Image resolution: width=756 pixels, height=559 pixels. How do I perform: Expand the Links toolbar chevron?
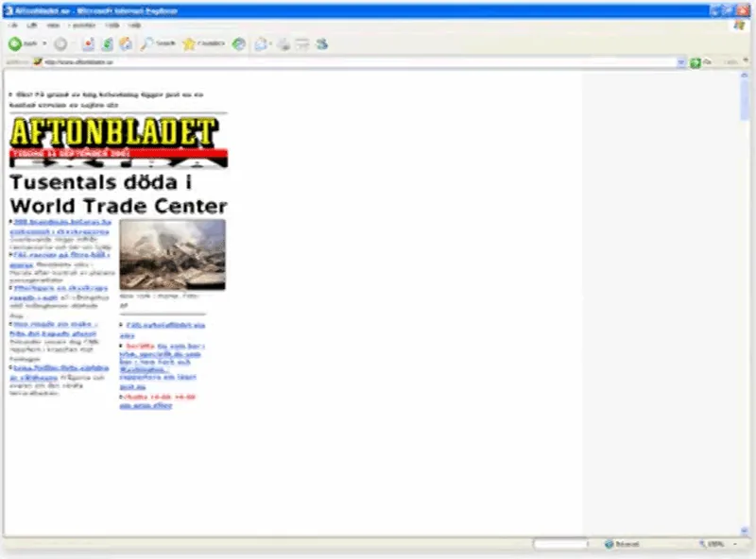(746, 60)
